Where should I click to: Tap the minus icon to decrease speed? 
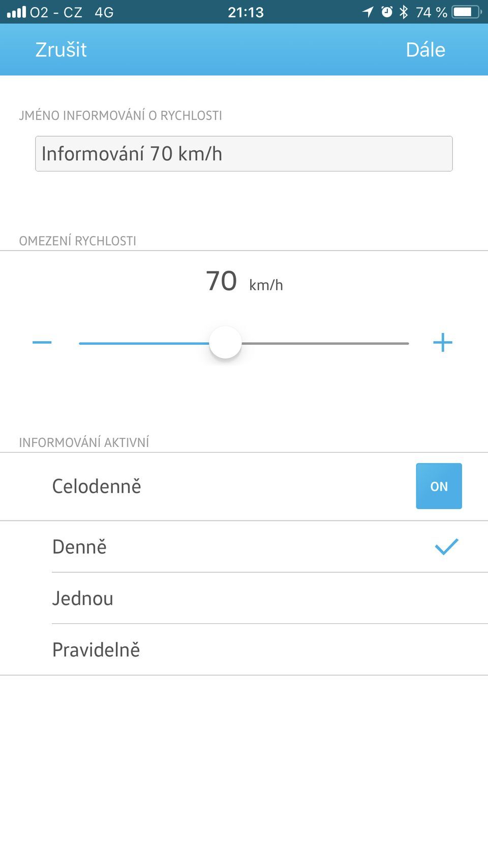pyautogui.click(x=42, y=343)
